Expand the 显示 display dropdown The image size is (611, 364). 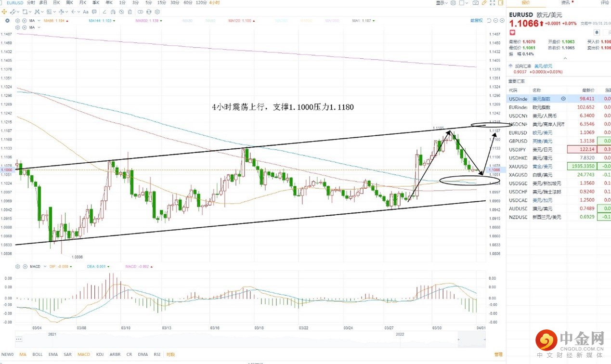(442, 3)
